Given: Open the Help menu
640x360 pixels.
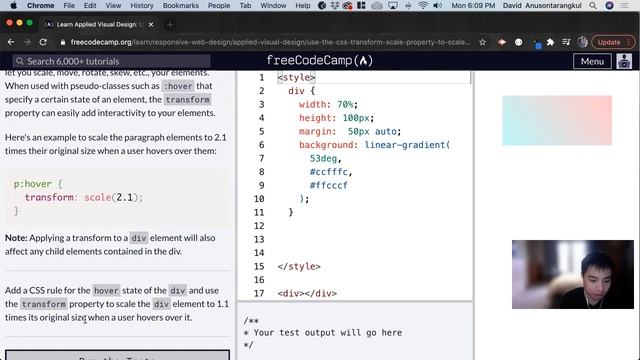Looking at the screenshot, I should click(302, 5).
